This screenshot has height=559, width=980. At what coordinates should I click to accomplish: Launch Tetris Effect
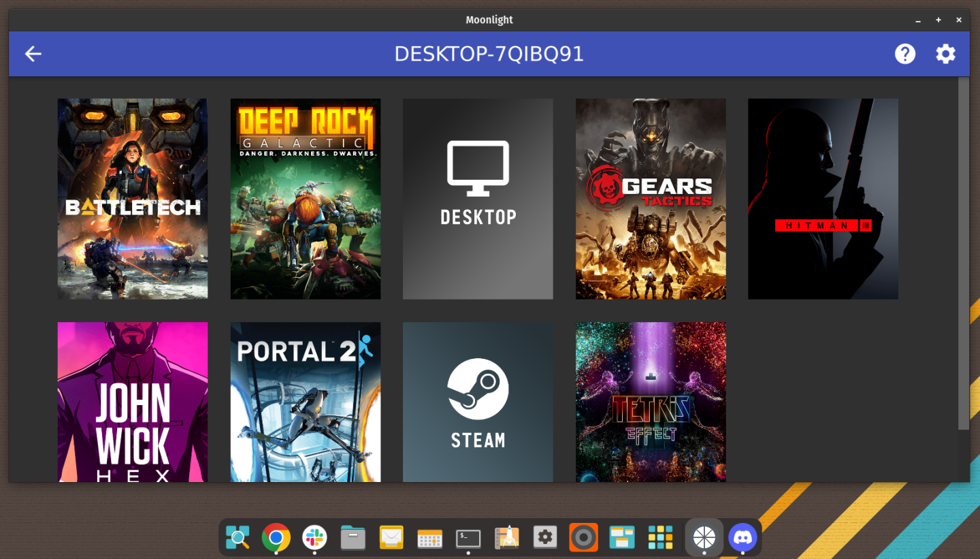pyautogui.click(x=651, y=402)
